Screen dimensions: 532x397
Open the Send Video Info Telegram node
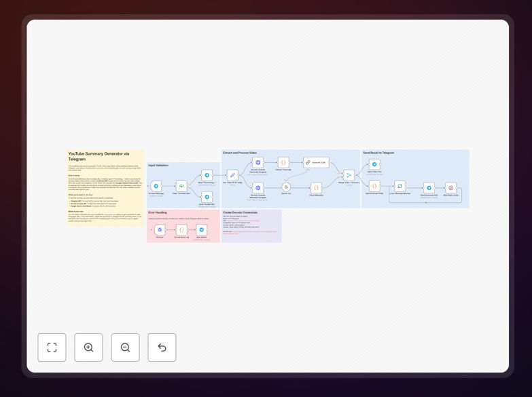pos(374,164)
